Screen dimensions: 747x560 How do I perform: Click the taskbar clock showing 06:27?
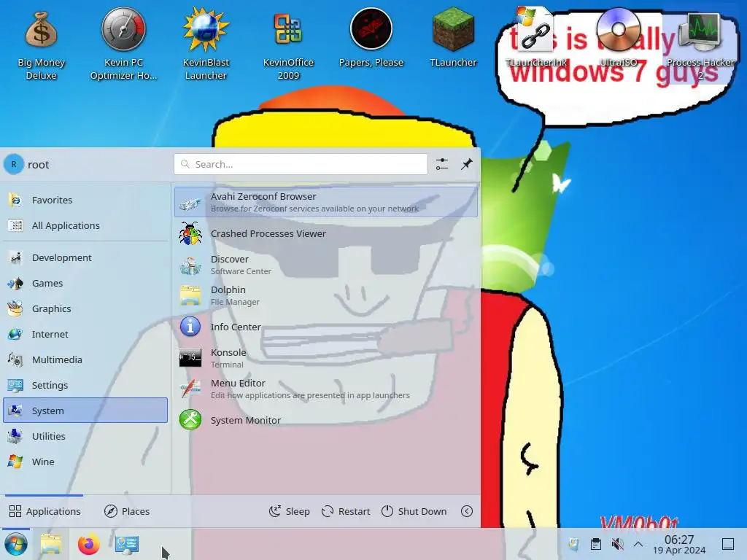[679, 544]
